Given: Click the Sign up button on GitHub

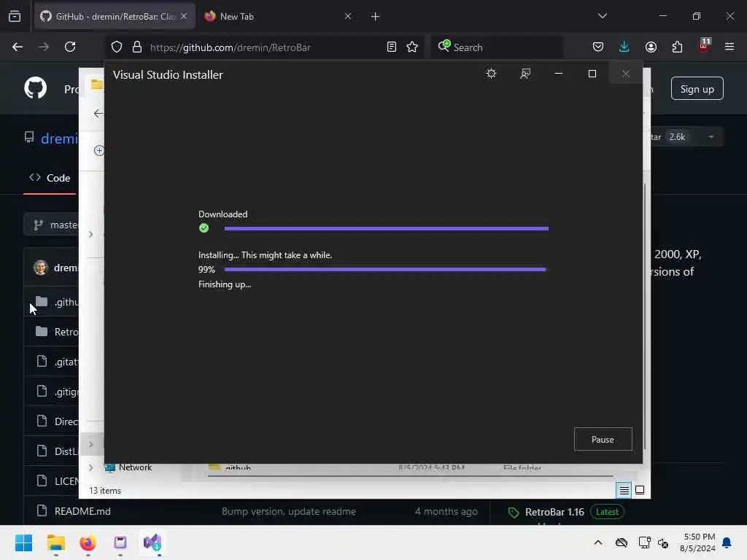Looking at the screenshot, I should pos(697,89).
